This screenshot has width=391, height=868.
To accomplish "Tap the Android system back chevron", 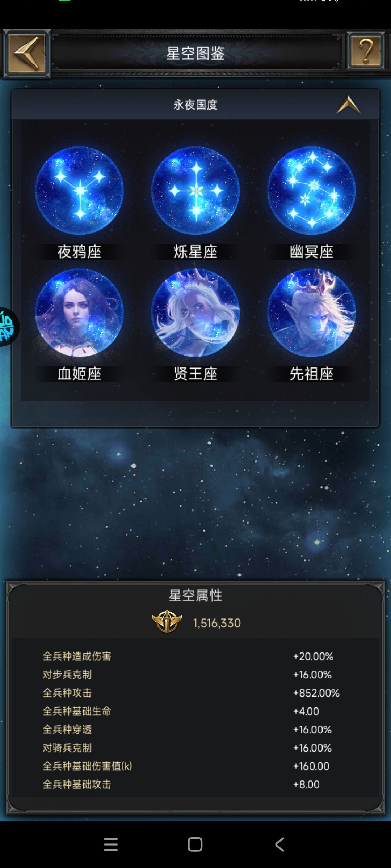I will 279,844.
